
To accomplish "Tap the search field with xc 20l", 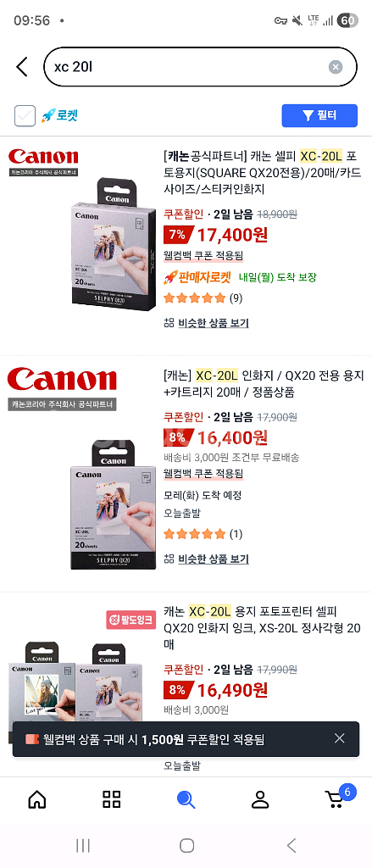I will (188, 67).
